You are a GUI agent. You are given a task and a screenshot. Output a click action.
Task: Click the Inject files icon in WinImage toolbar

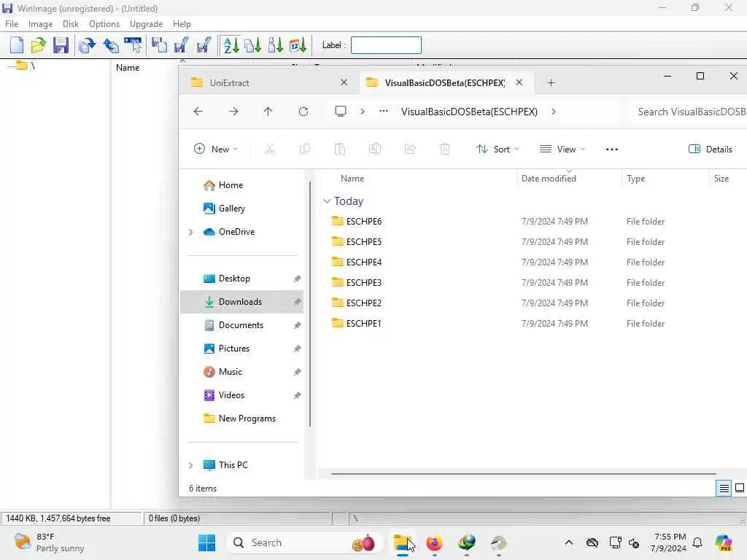pos(111,45)
